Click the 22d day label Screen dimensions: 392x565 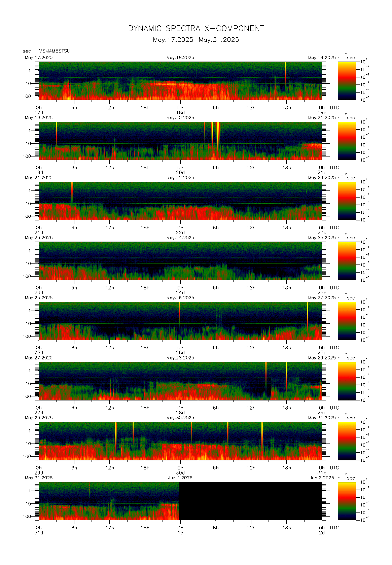181,233
